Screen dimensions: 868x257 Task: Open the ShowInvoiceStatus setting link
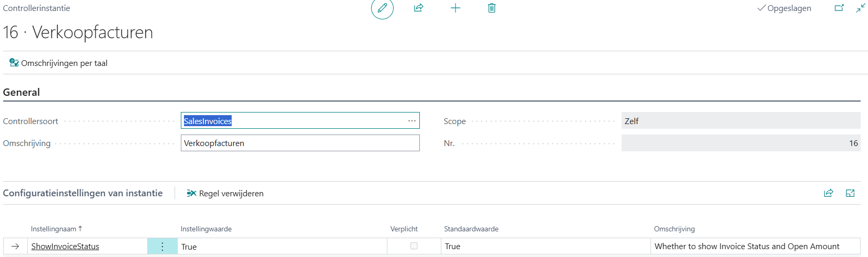coord(65,247)
